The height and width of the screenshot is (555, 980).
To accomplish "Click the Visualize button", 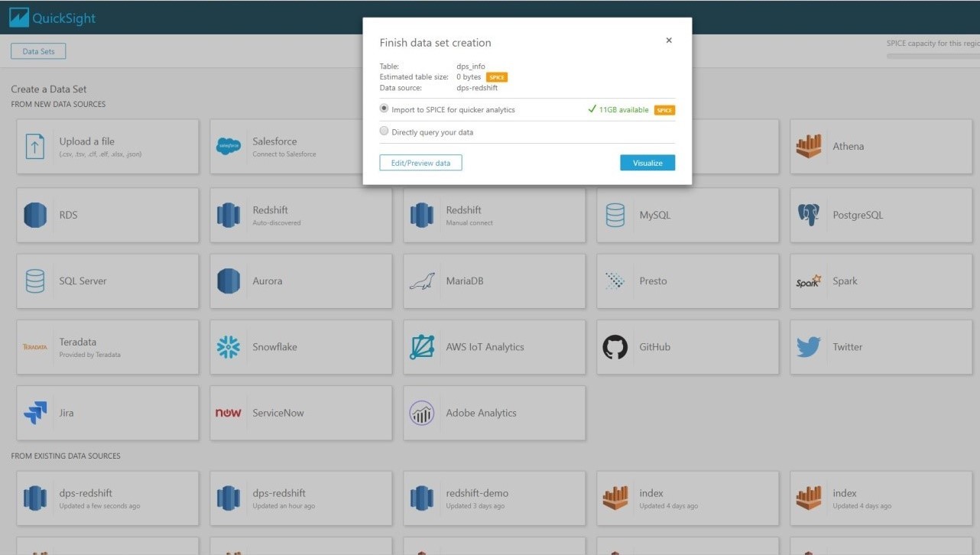I will [x=647, y=163].
